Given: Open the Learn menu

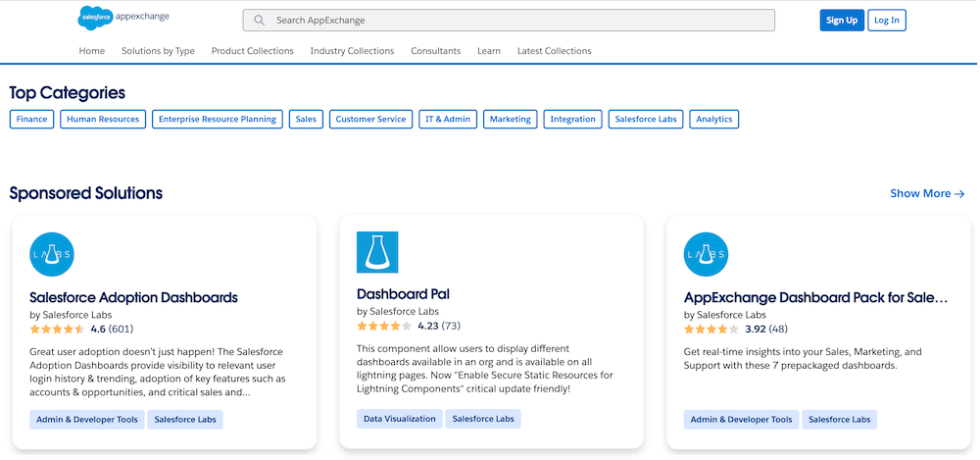Looking at the screenshot, I should coord(489,51).
